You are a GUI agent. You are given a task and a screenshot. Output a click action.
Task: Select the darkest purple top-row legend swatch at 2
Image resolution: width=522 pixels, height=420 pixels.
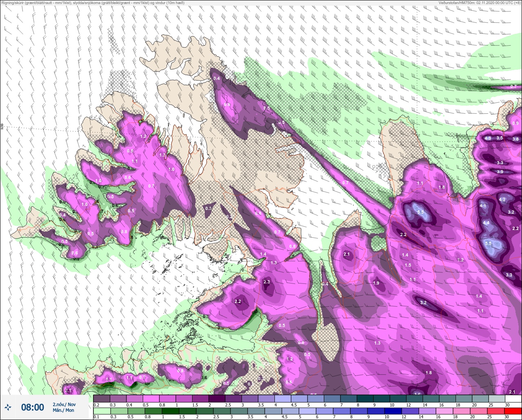[217, 398]
